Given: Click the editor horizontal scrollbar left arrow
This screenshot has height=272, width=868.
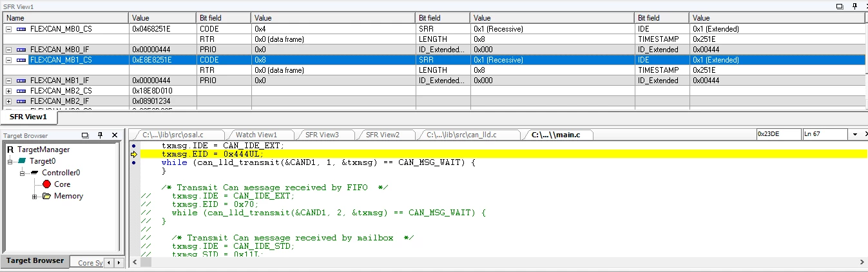Looking at the screenshot, I should point(133,262).
